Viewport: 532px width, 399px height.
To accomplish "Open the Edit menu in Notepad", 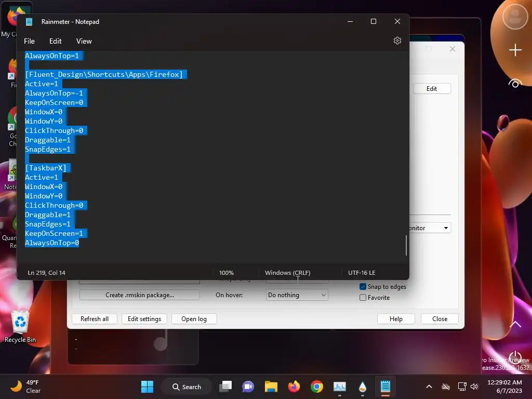I will [x=55, y=41].
